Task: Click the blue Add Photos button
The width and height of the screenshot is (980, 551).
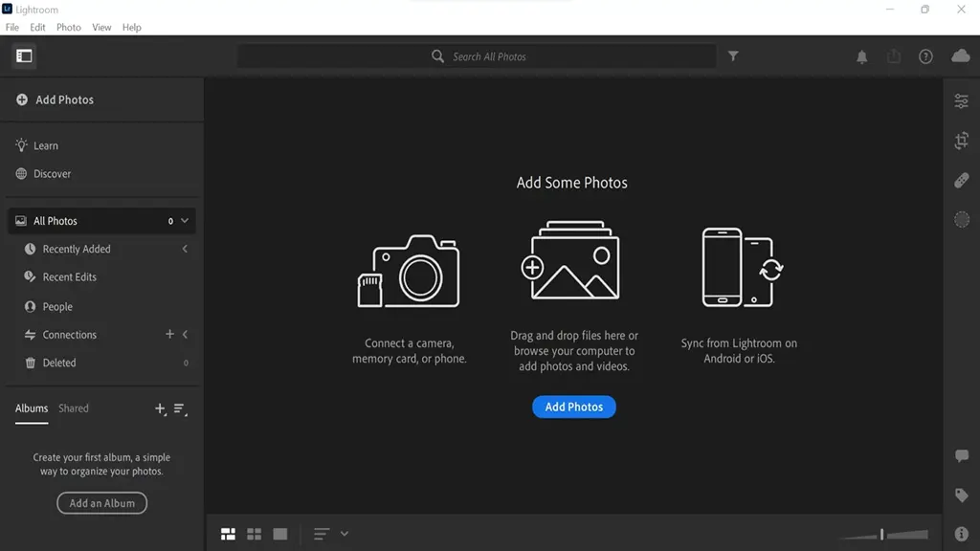Action: point(574,407)
